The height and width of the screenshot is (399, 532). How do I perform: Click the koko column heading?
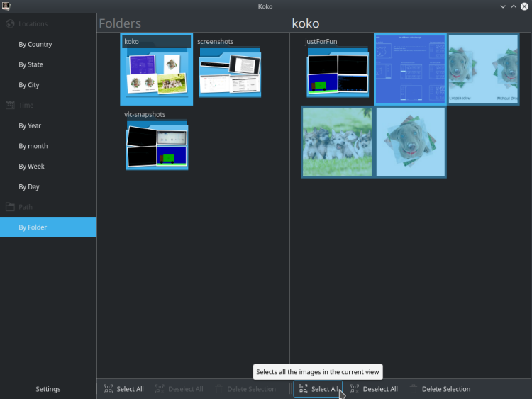point(306,23)
